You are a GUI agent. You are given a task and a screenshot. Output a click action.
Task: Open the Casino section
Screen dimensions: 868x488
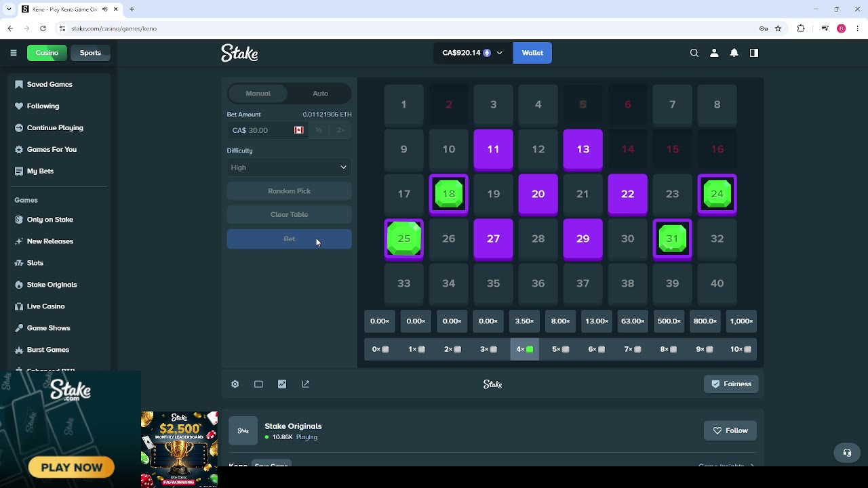point(47,53)
